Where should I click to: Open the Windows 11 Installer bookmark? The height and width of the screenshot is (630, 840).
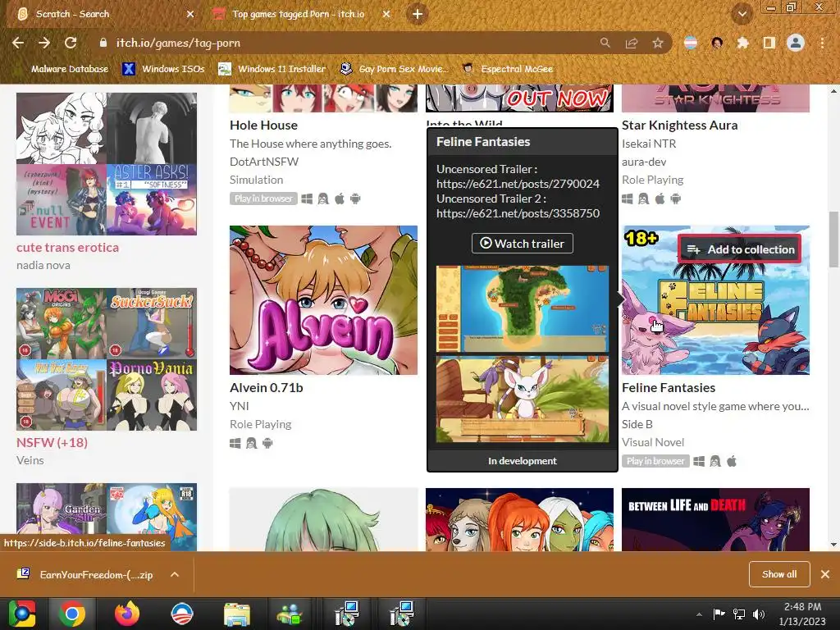pyautogui.click(x=272, y=69)
